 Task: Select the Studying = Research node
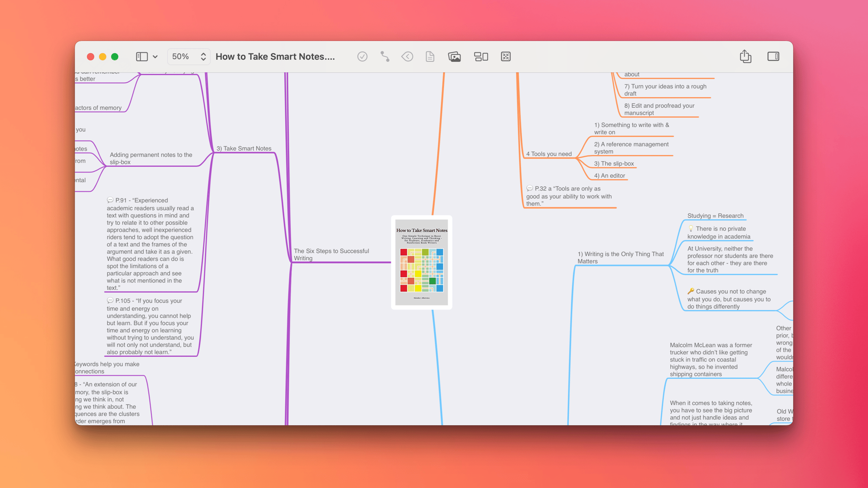715,216
